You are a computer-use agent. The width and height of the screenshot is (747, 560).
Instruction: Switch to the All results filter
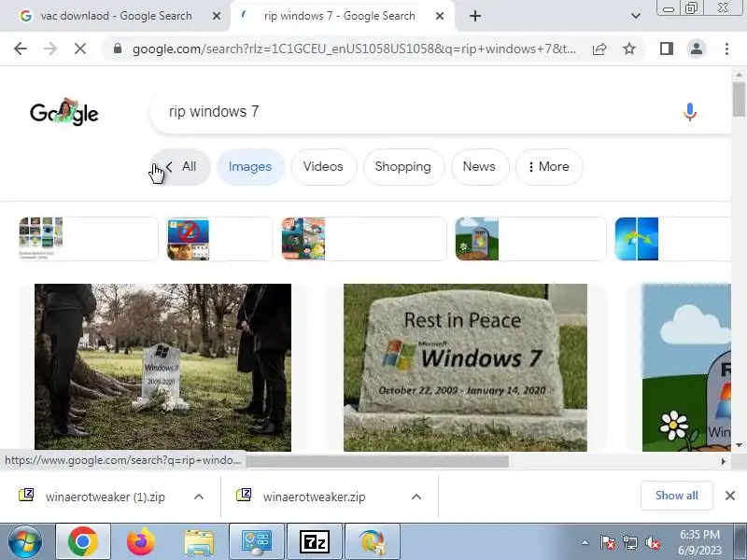(181, 167)
